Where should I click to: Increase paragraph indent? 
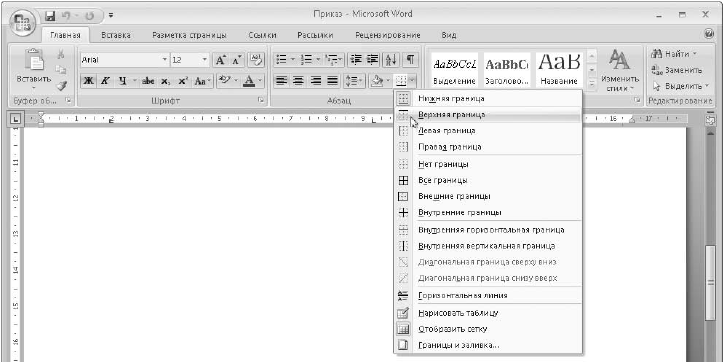(373, 60)
